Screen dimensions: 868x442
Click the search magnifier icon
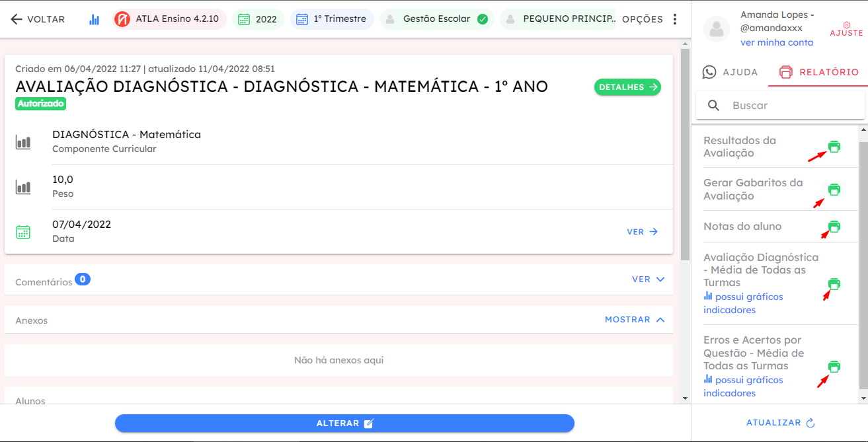tap(713, 105)
